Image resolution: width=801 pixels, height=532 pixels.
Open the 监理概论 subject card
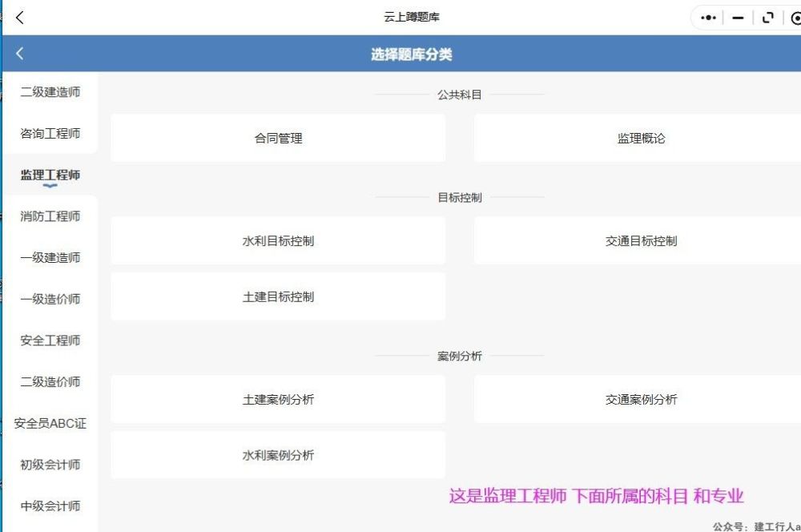(641, 139)
